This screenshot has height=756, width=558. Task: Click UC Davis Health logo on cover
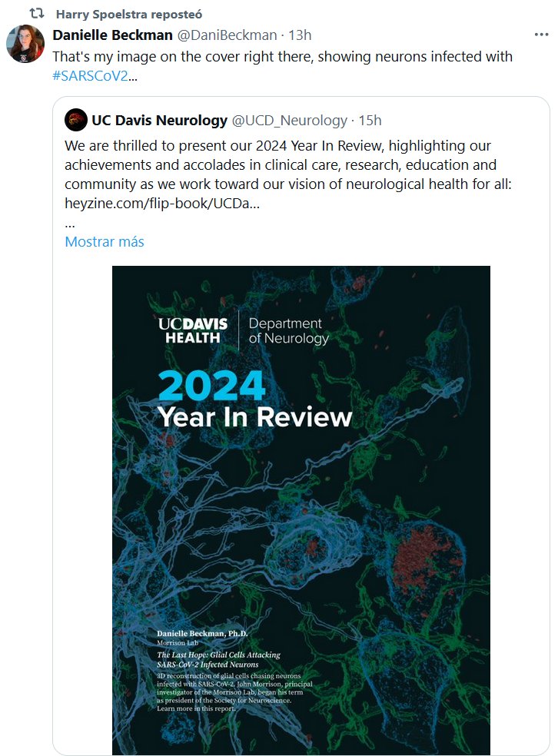(193, 330)
